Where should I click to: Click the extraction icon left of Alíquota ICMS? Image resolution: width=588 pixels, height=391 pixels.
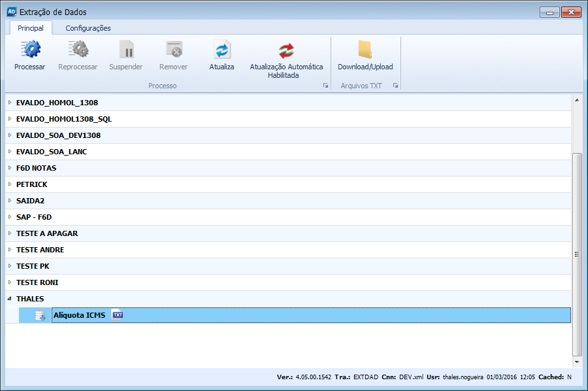39,316
